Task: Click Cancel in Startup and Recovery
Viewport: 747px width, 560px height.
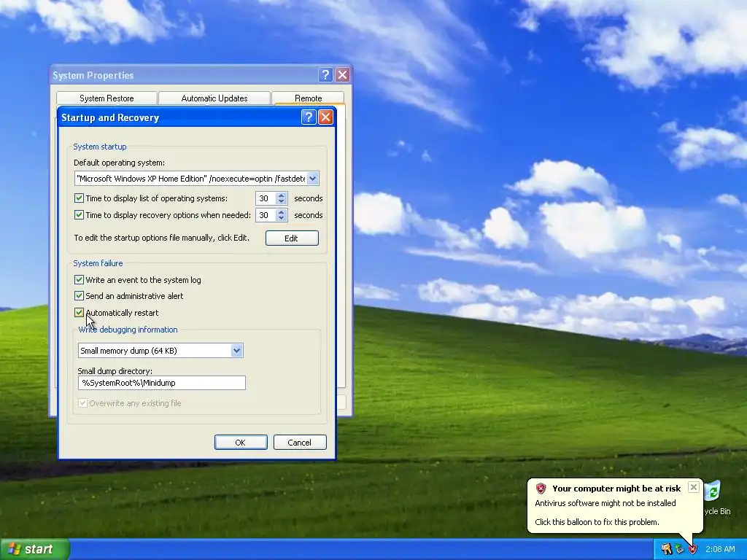Action: [x=300, y=443]
